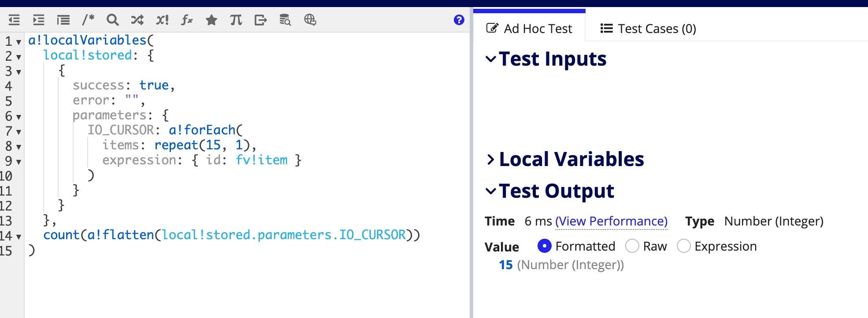Click the parameters key on line 6
868x318 pixels.
click(109, 115)
